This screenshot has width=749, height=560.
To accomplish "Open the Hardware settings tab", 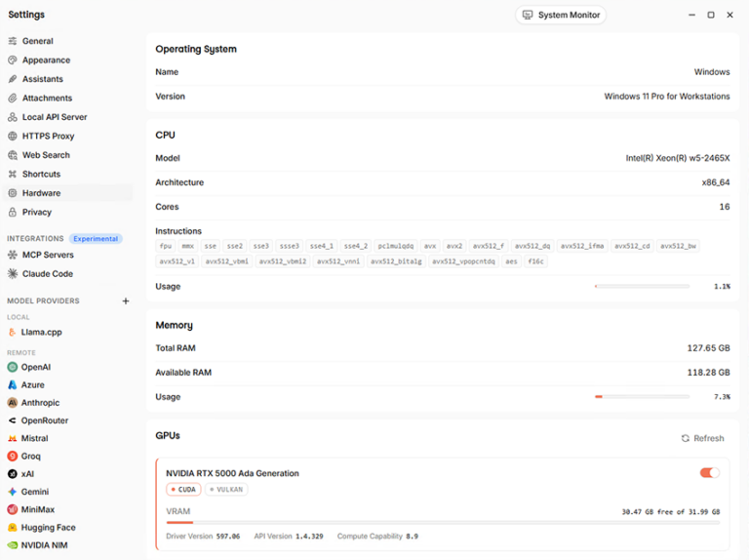I will (68, 193).
